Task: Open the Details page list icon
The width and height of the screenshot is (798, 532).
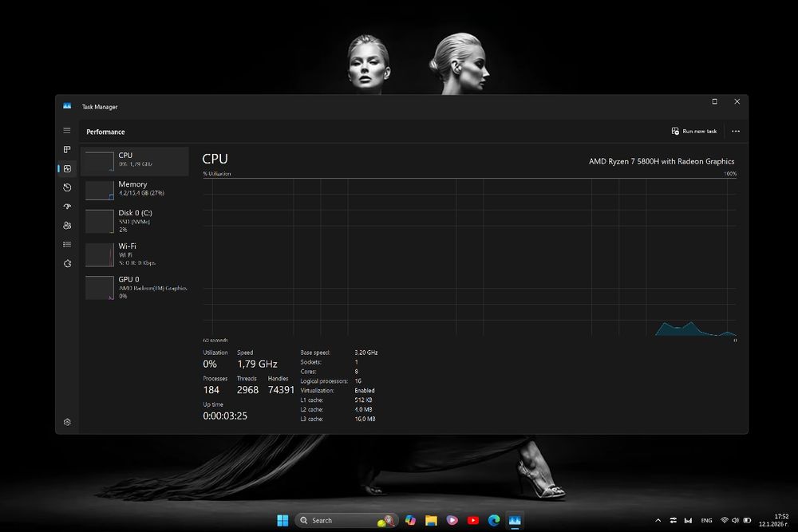Action: 67,244
